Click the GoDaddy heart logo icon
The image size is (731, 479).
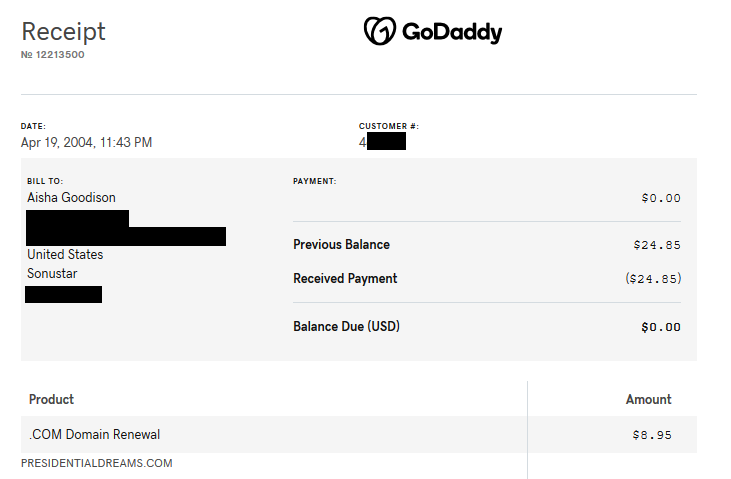(379, 31)
